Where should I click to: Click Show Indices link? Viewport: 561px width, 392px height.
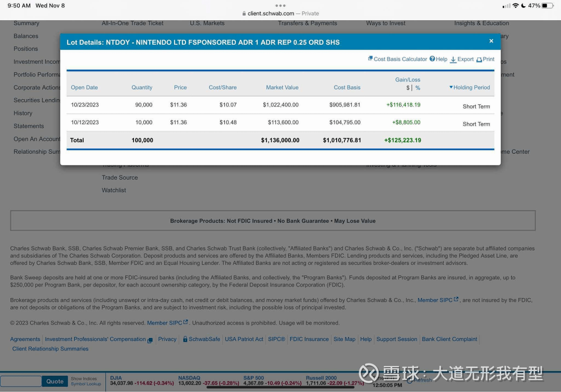(84, 379)
